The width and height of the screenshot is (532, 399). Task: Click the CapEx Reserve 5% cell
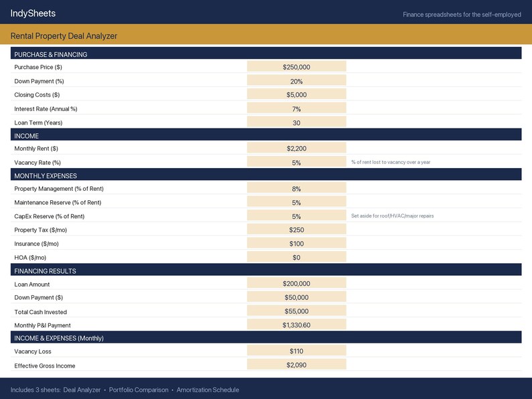297,216
